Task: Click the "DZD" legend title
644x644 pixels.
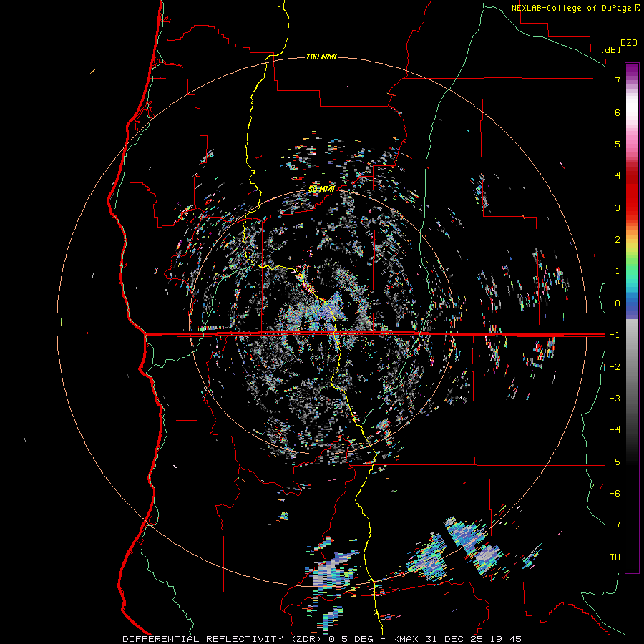Action: pos(629,43)
